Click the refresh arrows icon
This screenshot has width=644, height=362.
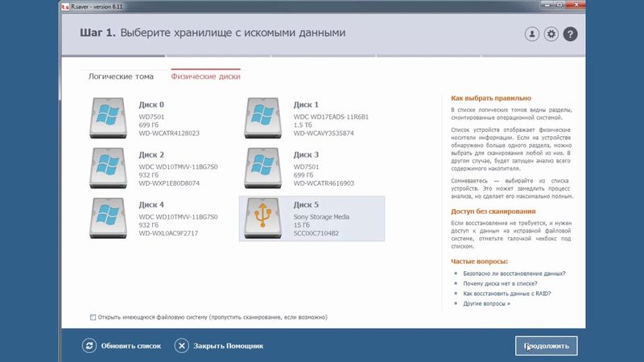(x=89, y=346)
